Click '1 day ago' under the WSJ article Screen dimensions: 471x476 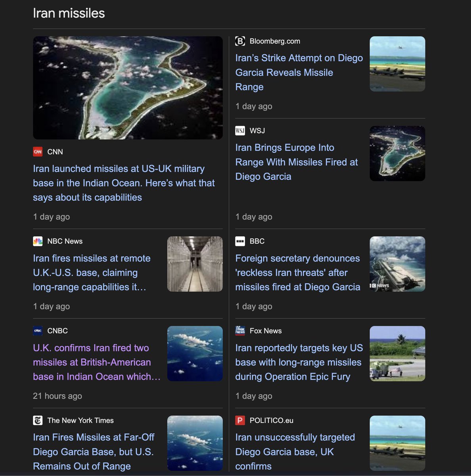tap(254, 217)
